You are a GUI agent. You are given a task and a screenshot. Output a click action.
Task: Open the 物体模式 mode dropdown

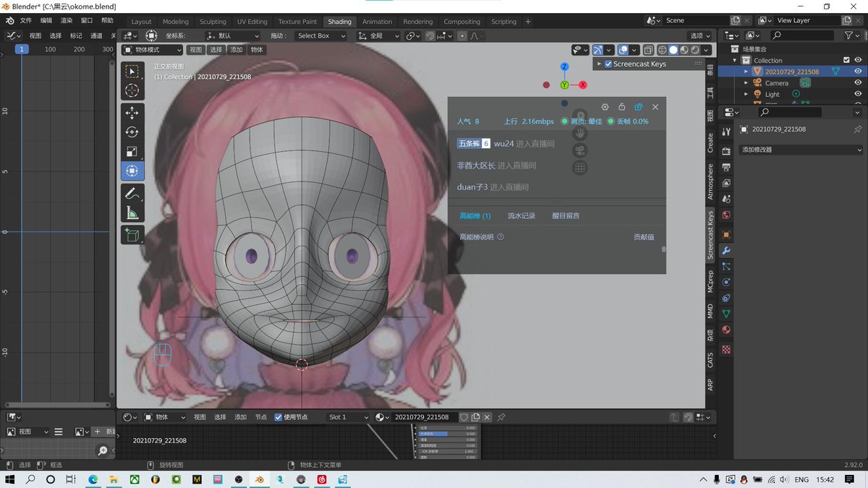(152, 50)
